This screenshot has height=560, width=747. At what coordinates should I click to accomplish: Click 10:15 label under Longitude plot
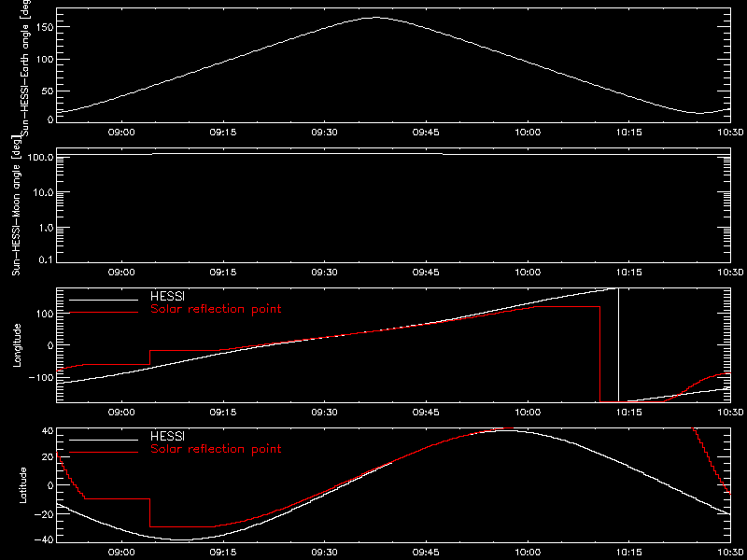(628, 412)
